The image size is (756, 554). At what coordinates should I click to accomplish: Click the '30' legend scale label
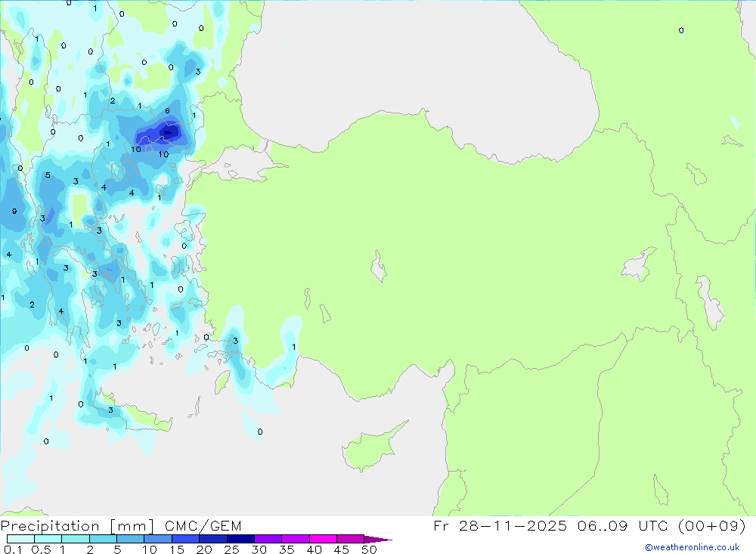[259, 549]
